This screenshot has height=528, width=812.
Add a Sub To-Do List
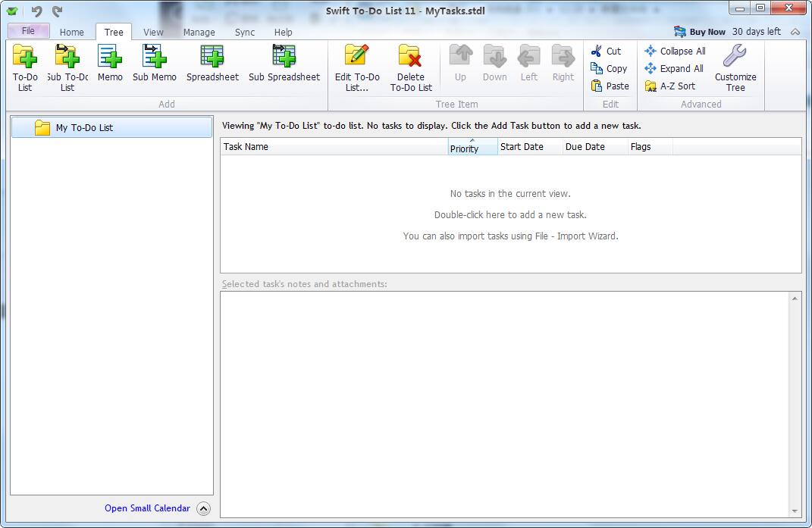[67, 68]
